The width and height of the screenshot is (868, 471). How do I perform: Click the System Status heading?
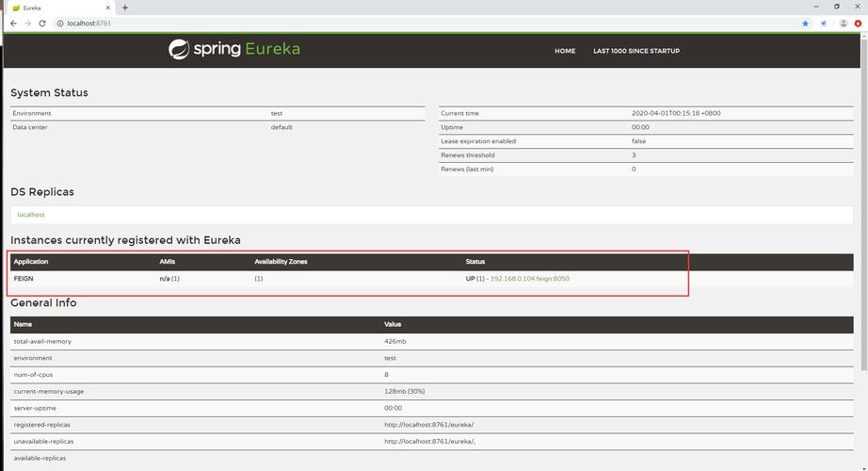coord(49,92)
